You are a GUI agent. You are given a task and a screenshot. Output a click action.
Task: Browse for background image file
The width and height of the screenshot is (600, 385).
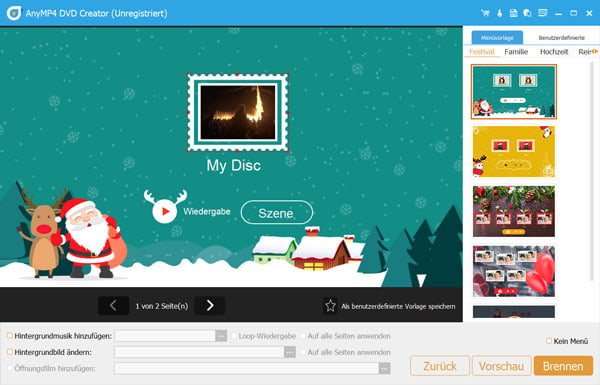click(x=290, y=352)
